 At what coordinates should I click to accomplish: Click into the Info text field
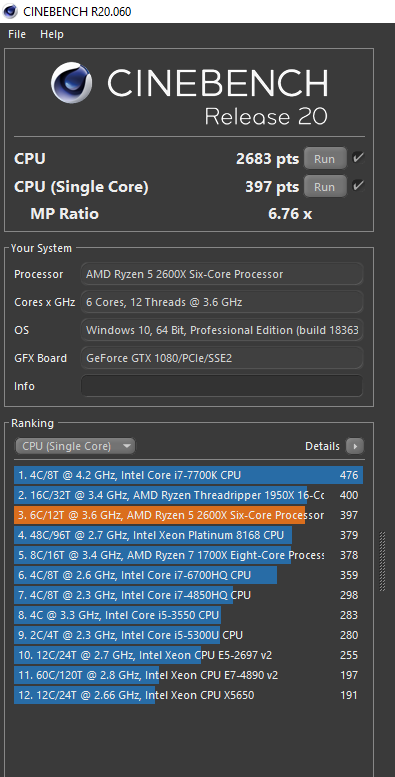(x=222, y=386)
